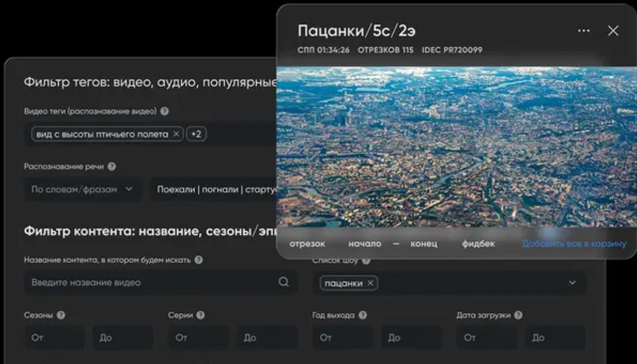Click the magnifier search icon
637x364 pixels.
(x=284, y=282)
